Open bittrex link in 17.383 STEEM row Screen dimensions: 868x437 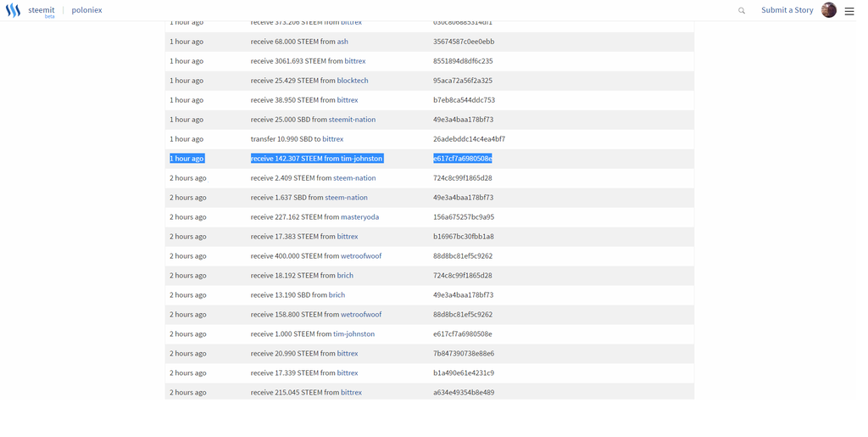(348, 237)
